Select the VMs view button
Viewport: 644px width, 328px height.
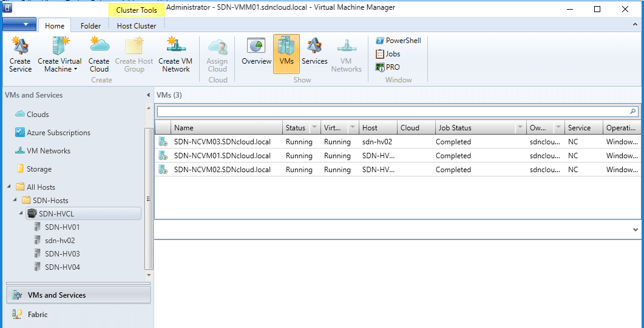(286, 53)
